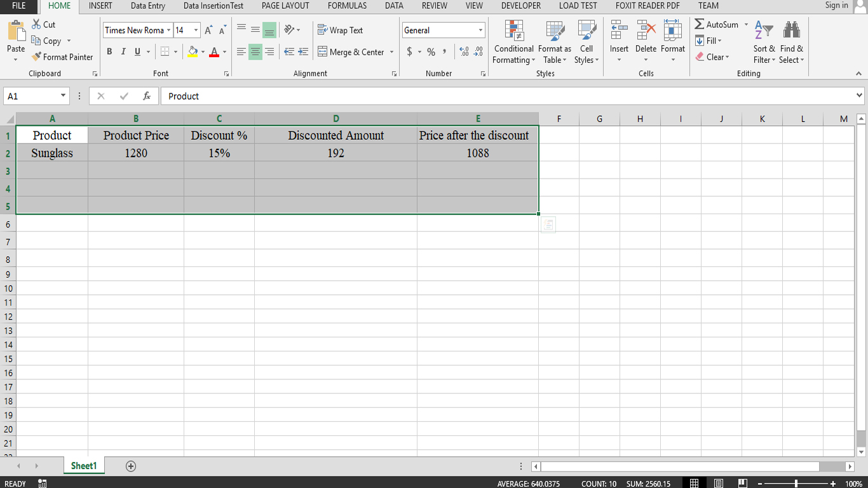Decrease decimal places
868x488 pixels.
coord(478,52)
